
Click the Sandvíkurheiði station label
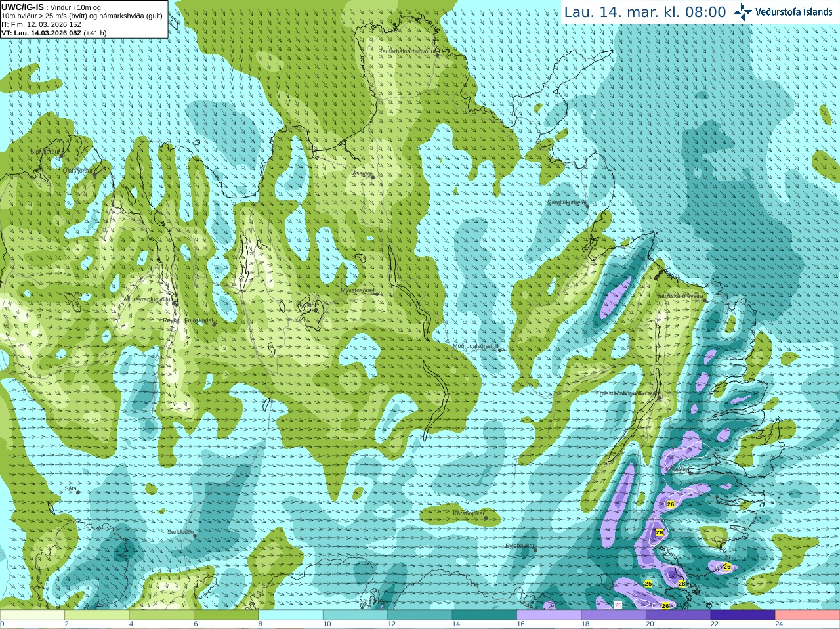(x=567, y=202)
